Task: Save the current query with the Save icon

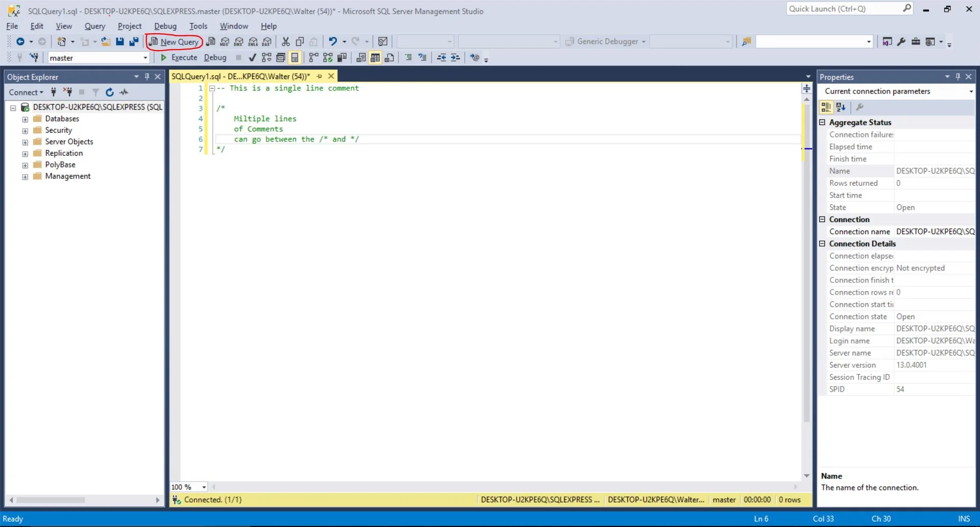Action: coord(120,42)
